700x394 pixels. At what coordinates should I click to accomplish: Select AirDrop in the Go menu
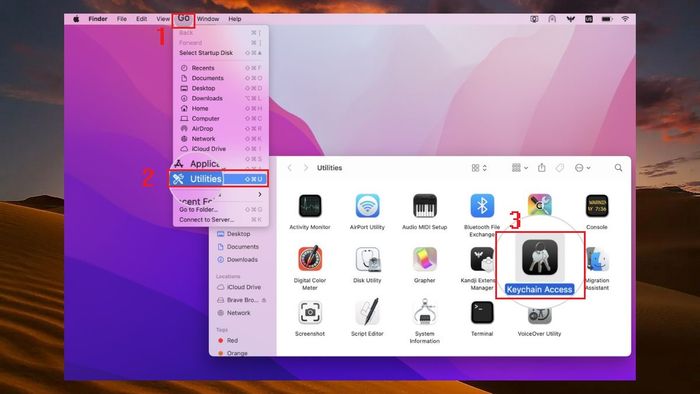coord(221,129)
